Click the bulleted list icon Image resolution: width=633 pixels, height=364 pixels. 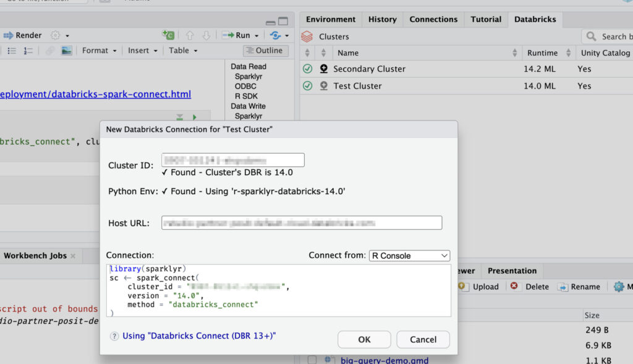click(12, 51)
